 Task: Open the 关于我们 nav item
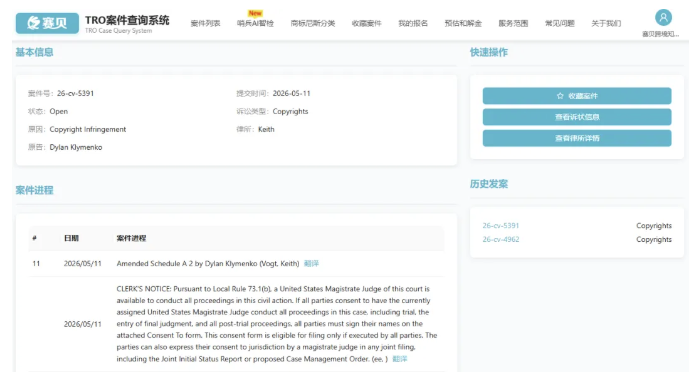pos(606,23)
